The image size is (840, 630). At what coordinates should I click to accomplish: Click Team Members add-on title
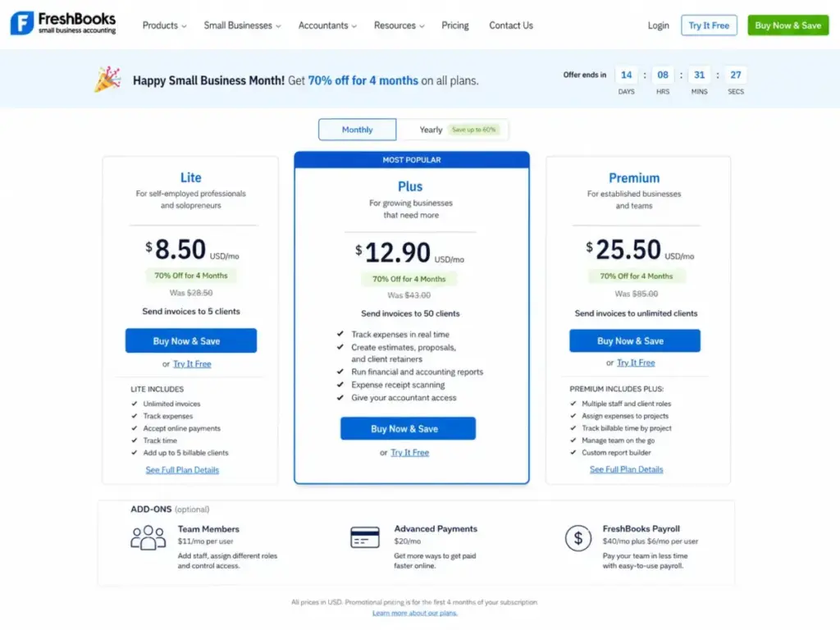(208, 529)
